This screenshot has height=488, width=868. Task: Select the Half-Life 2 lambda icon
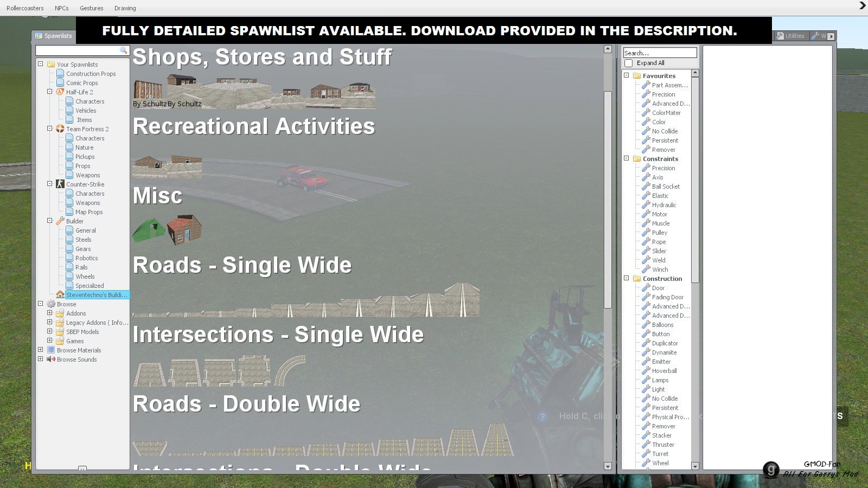(x=60, y=92)
